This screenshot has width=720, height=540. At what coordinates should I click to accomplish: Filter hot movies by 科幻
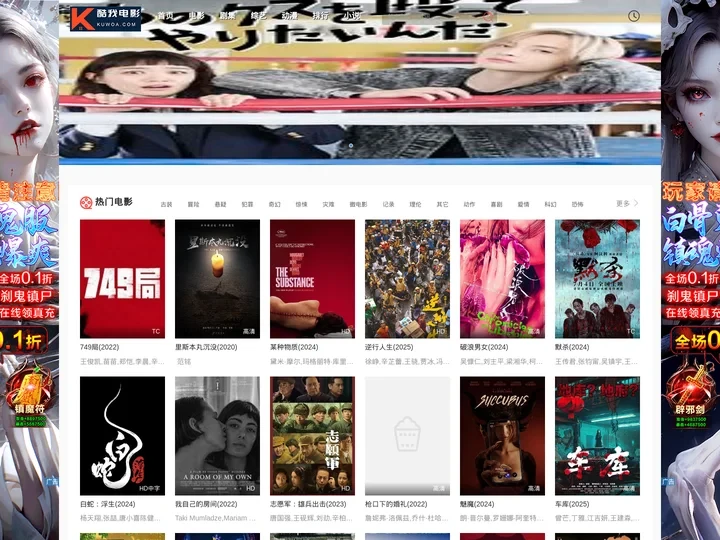pyautogui.click(x=551, y=204)
